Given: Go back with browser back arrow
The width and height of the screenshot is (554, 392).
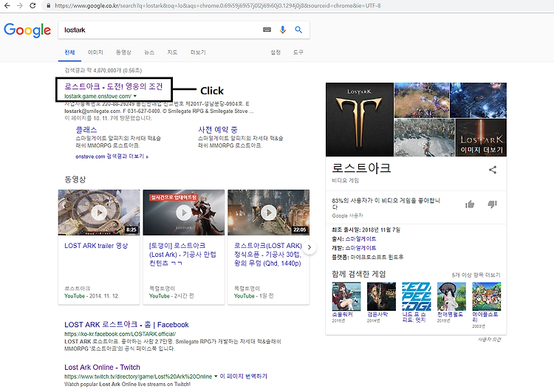Looking at the screenshot, I should pos(7,6).
